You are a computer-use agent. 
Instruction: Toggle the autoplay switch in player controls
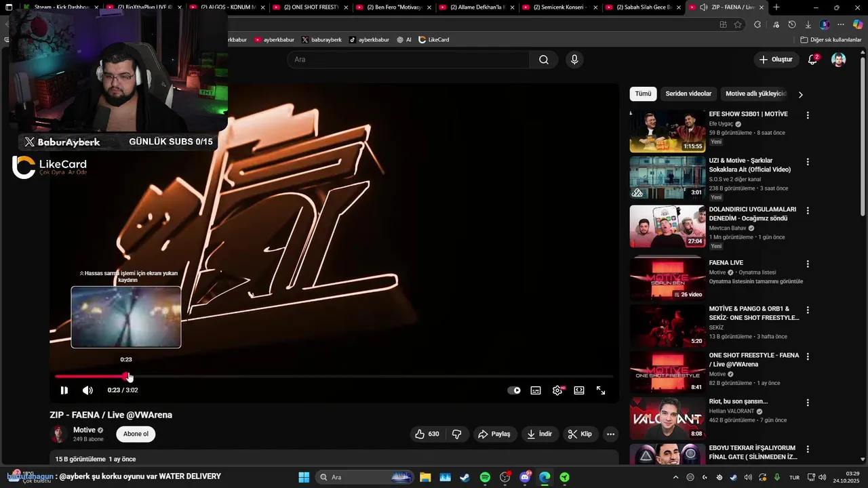coord(514,390)
